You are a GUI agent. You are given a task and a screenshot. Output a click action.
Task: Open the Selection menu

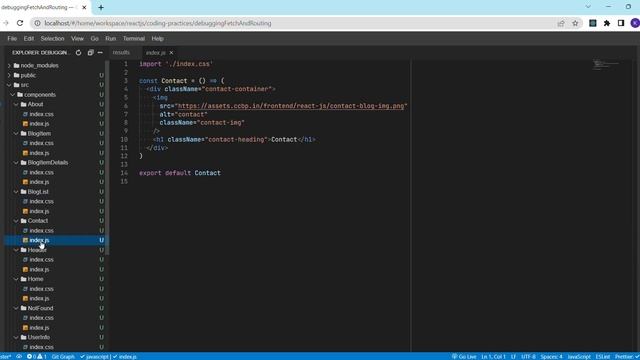[52, 39]
